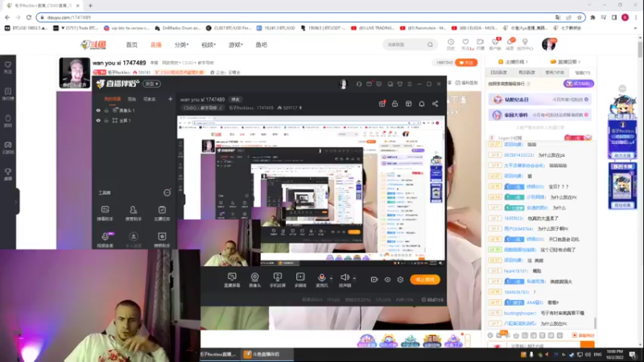Expand the 分类 dropdown in Douyu nav
The width and height of the screenshot is (644, 362).
click(x=182, y=45)
